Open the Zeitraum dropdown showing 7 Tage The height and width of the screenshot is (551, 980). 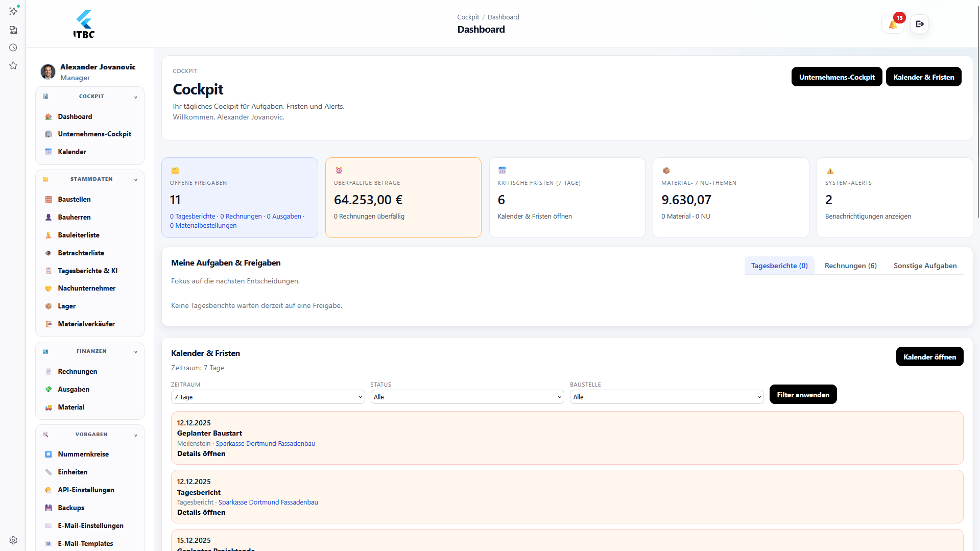tap(268, 397)
